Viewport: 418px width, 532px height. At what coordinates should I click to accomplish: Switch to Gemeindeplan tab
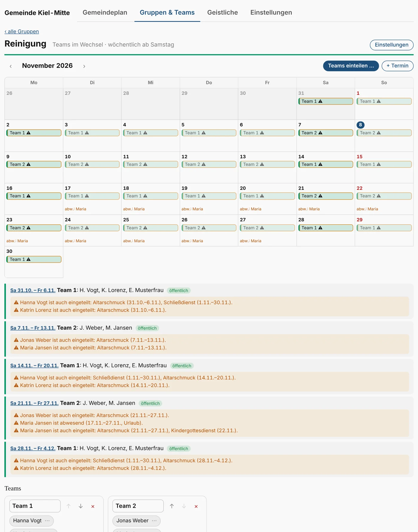point(105,13)
